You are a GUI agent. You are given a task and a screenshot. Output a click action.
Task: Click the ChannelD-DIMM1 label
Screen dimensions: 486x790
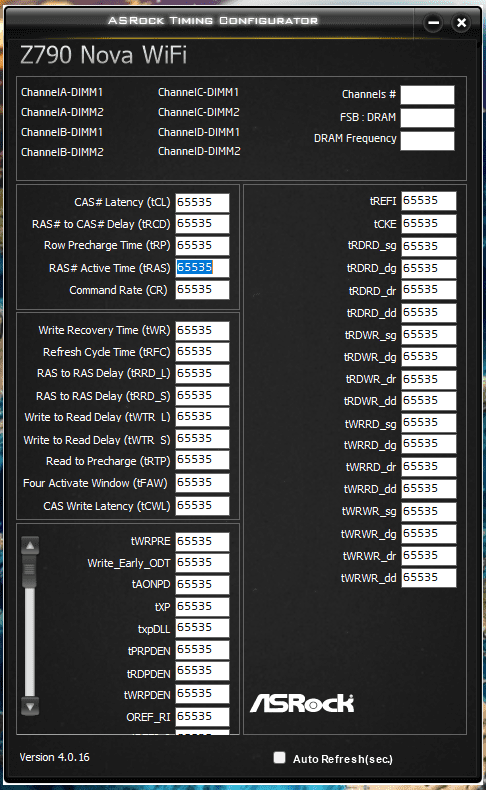point(199,132)
